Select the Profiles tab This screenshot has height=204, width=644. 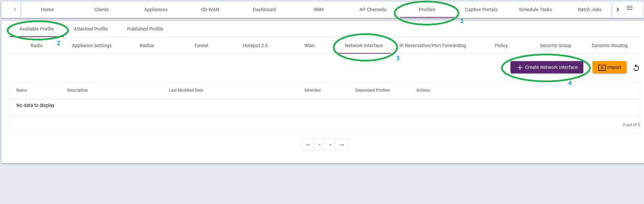click(427, 10)
